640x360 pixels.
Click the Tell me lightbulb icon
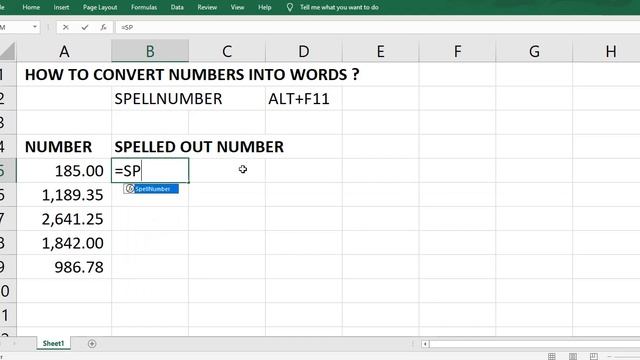click(x=289, y=7)
